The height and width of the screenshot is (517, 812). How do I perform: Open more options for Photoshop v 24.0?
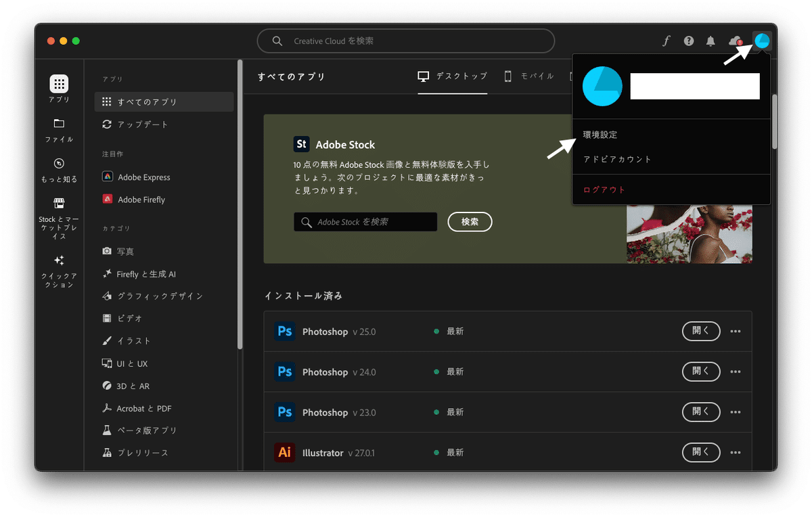coord(736,372)
